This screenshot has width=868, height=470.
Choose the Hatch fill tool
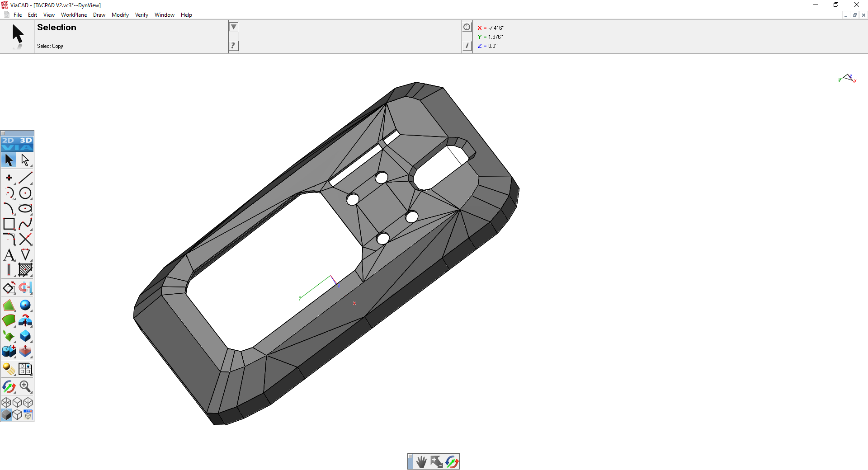[x=25, y=270]
